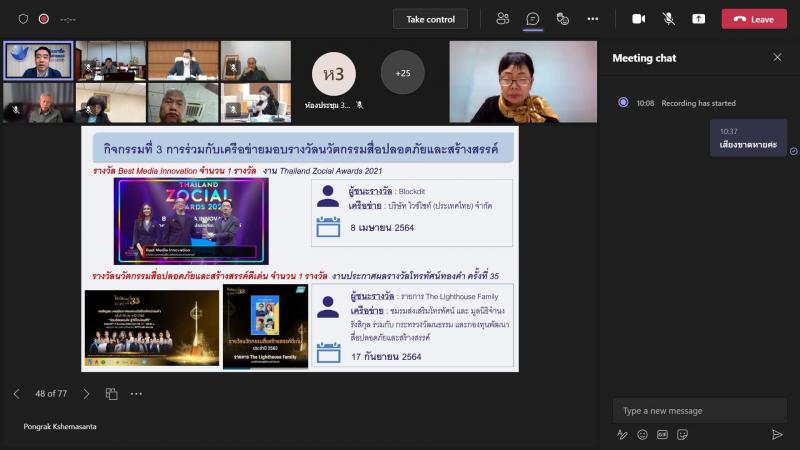Click Pongrak Kshemasanta presenter name
The image size is (800, 450).
[x=60, y=427]
